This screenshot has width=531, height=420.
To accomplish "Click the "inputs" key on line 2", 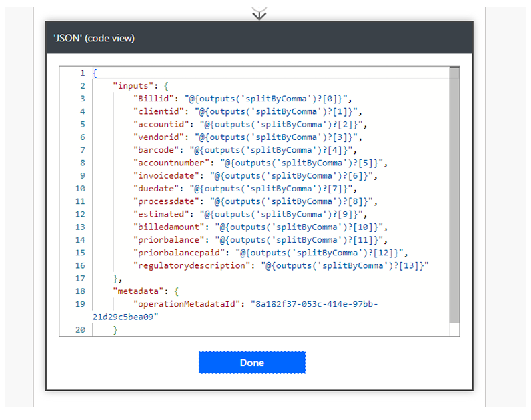I will tap(133, 85).
